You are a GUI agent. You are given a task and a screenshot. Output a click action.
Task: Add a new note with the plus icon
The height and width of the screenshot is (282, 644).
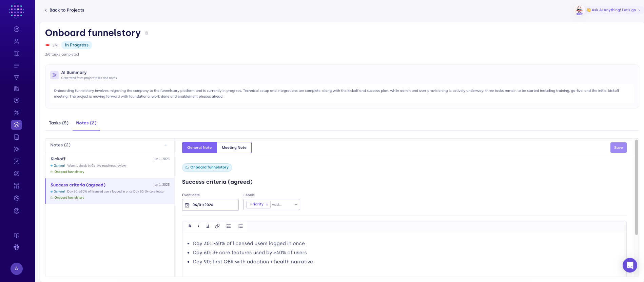tap(166, 145)
